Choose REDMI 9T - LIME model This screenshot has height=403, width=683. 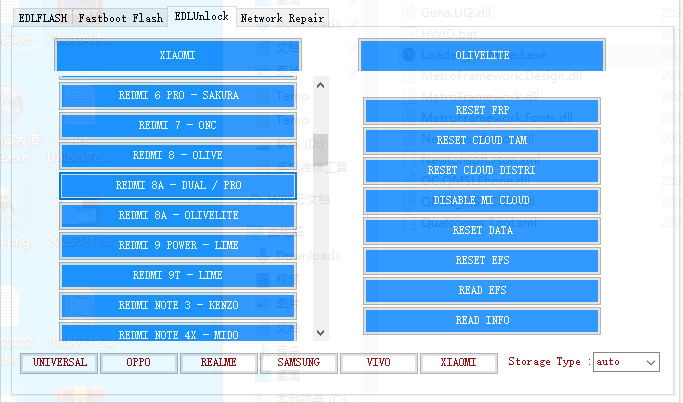[178, 275]
